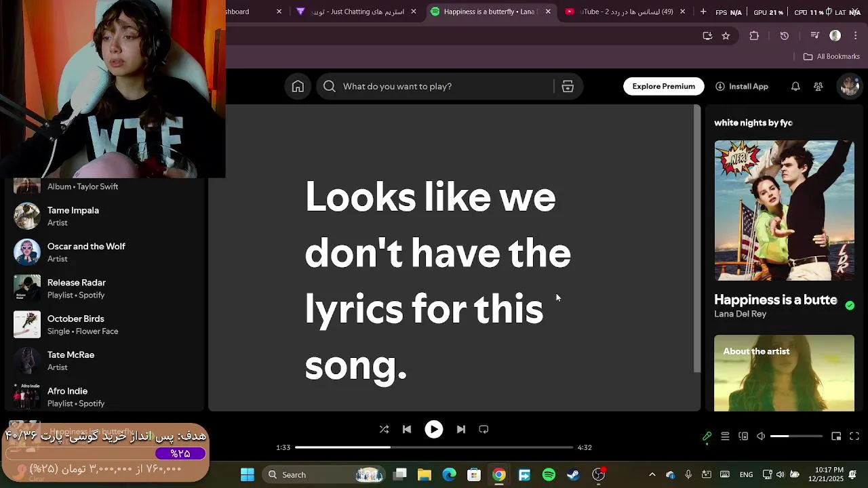Open Release Radar playlist
Image resolution: width=868 pixels, height=488 pixels.
105,288
